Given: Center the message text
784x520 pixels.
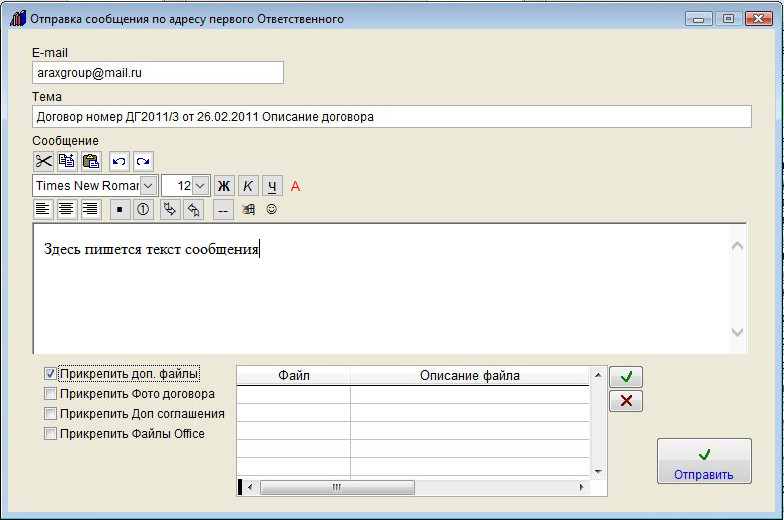Looking at the screenshot, I should pos(66,209).
